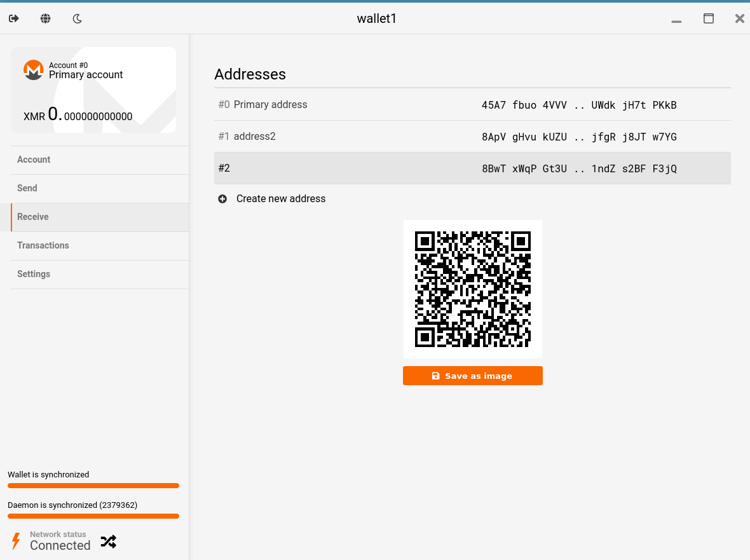This screenshot has width=750, height=560.
Task: Toggle dark mode moon icon
Action: (77, 18)
